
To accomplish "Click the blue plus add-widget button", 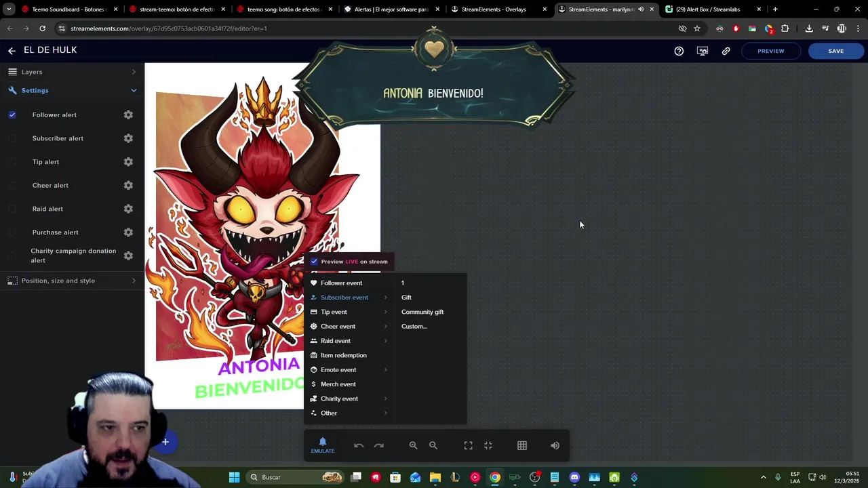I will 165,442.
